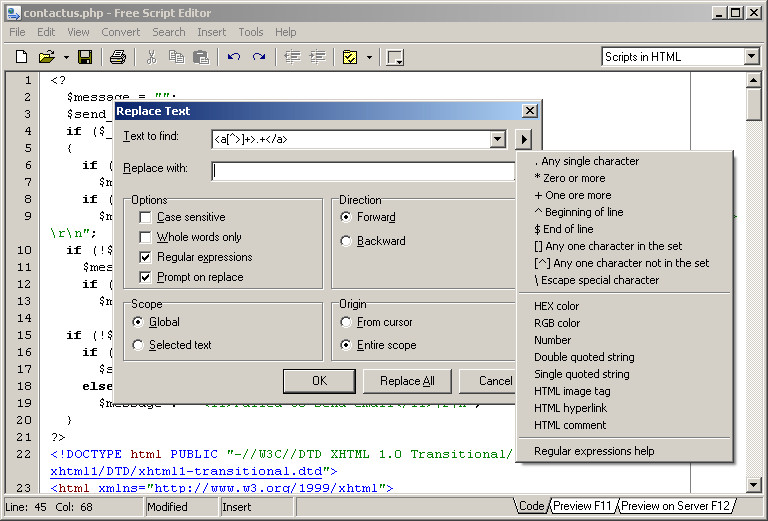Select Entire scope origin radio button
Viewport: 768px width, 521px height.
tap(346, 345)
